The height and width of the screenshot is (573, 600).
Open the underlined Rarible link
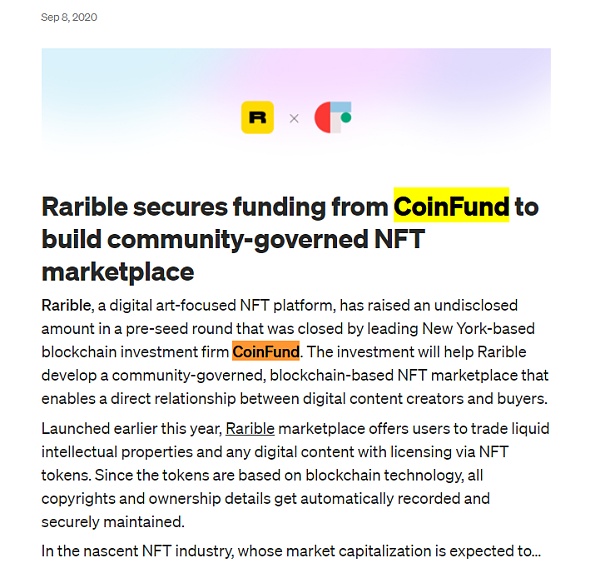[250, 428]
